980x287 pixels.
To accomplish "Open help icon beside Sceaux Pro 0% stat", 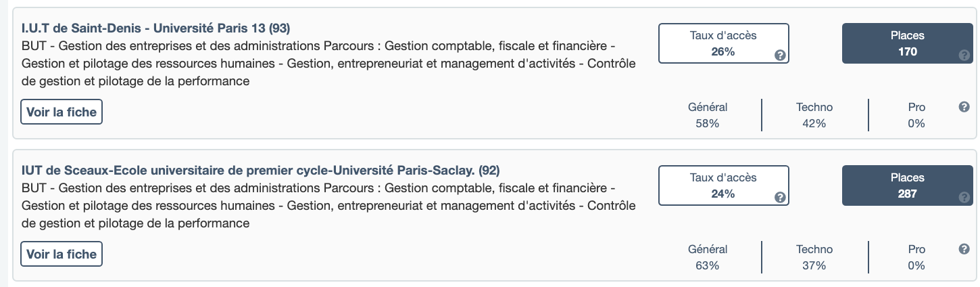I will [964, 249].
